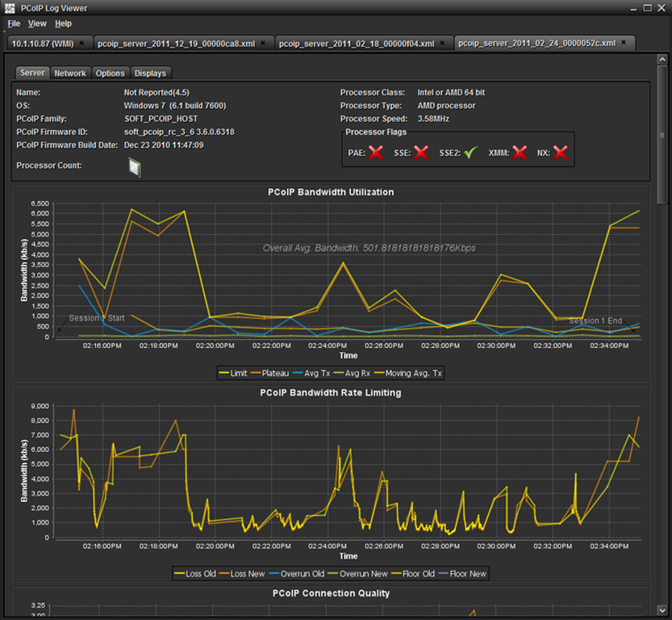Click the Avg Tx legend entry

click(x=311, y=374)
